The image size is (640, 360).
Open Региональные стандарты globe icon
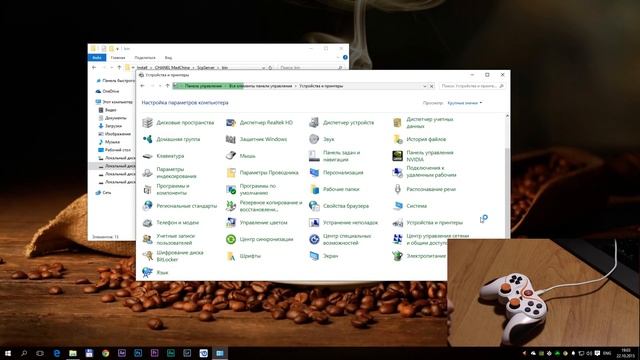point(147,206)
